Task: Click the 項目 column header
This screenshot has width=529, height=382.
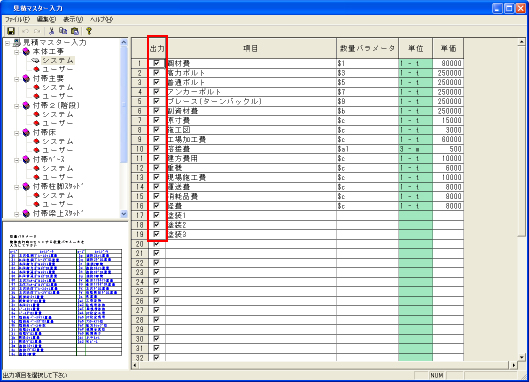Action: (251, 49)
